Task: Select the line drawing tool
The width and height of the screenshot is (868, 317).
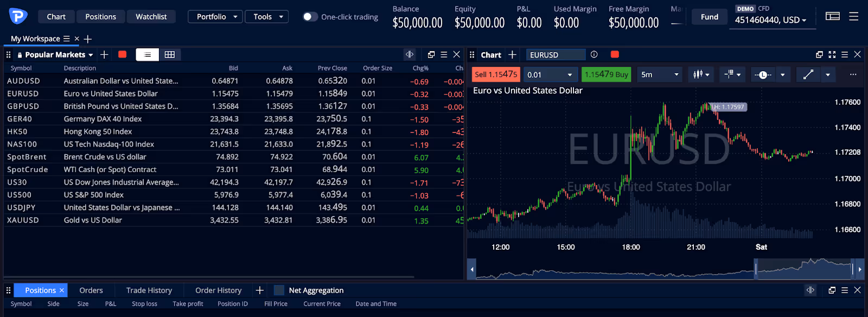Action: [x=808, y=74]
